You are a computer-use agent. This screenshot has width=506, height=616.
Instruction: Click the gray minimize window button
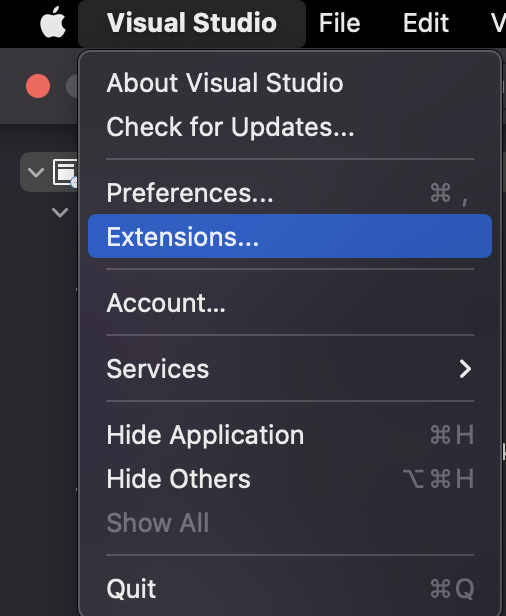[72, 86]
